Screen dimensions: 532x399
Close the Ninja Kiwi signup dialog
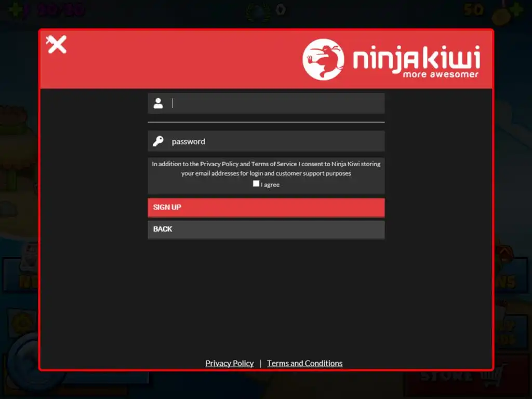click(56, 45)
